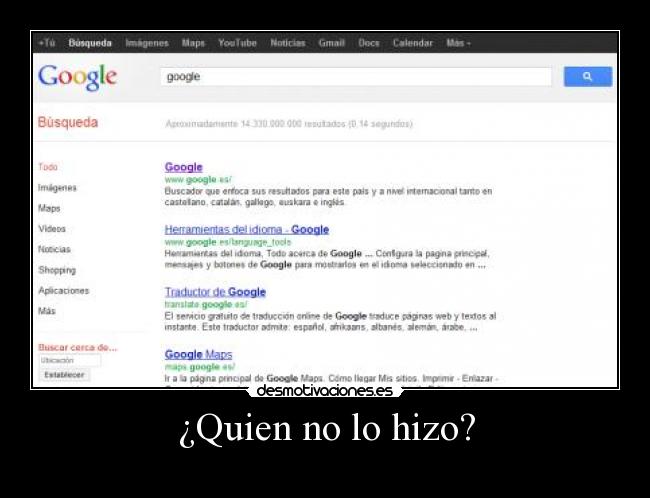Open Calendar in the top bar

[x=412, y=43]
